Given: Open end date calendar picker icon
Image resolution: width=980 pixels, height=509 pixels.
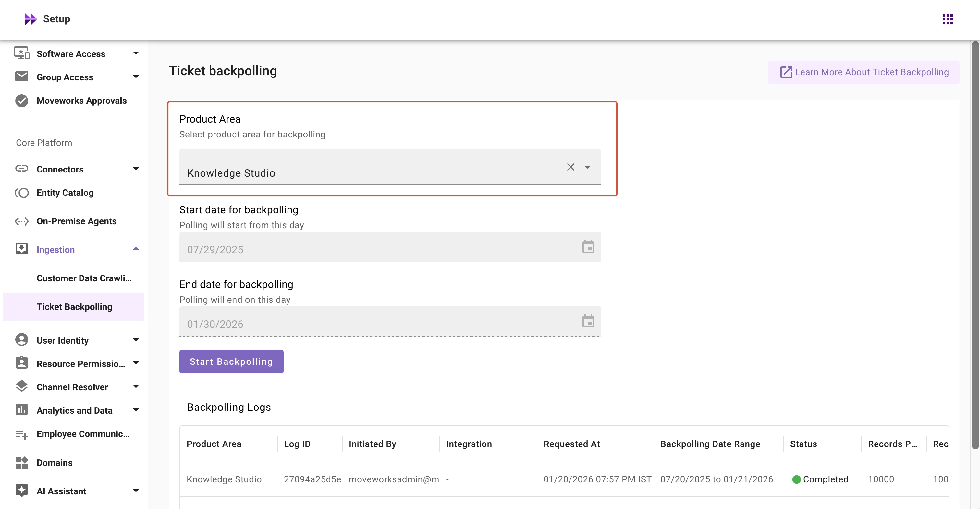Looking at the screenshot, I should coord(588,321).
